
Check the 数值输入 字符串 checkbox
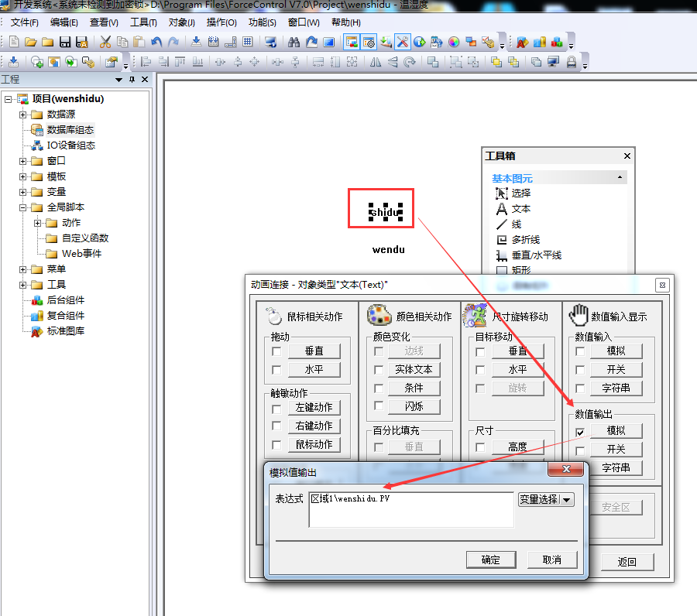pos(580,388)
